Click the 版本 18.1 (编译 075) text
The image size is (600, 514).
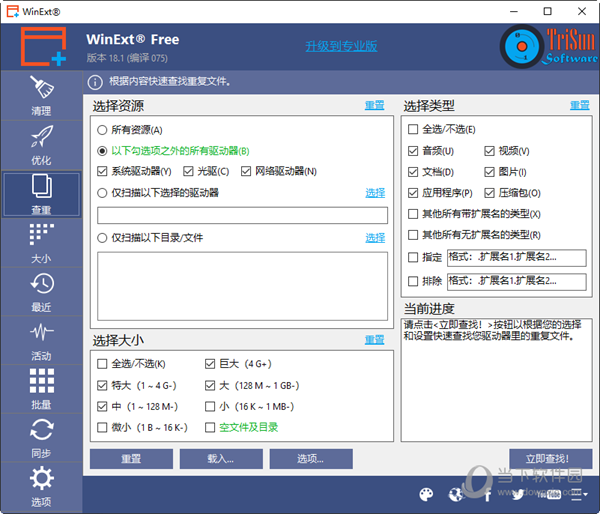click(x=127, y=58)
